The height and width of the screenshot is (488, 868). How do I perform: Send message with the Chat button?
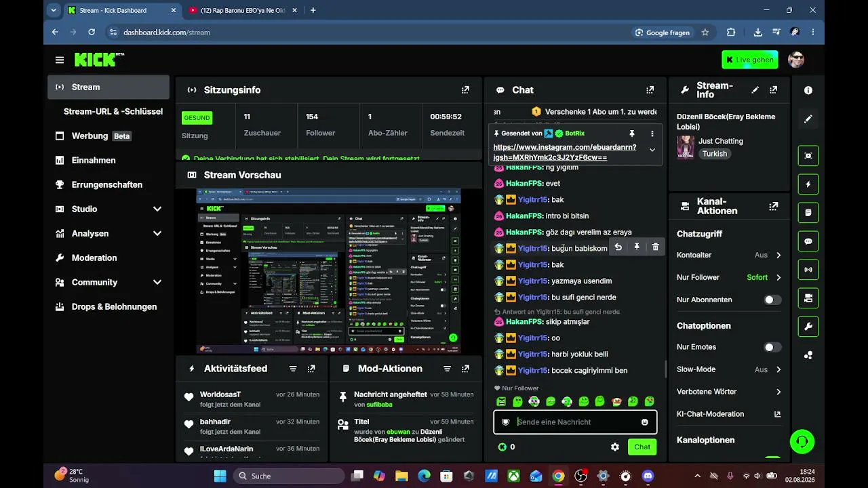pos(642,447)
